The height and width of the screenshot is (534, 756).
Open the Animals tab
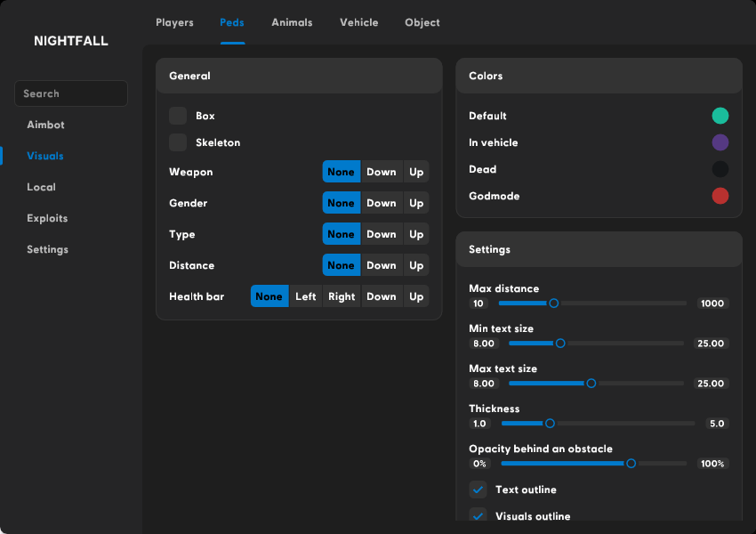292,22
